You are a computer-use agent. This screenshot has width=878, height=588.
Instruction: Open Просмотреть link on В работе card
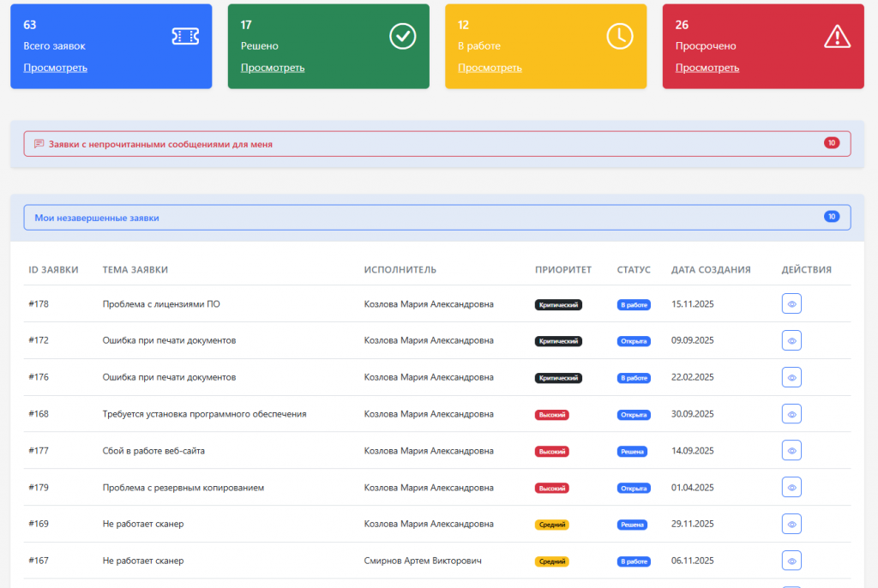pos(490,68)
